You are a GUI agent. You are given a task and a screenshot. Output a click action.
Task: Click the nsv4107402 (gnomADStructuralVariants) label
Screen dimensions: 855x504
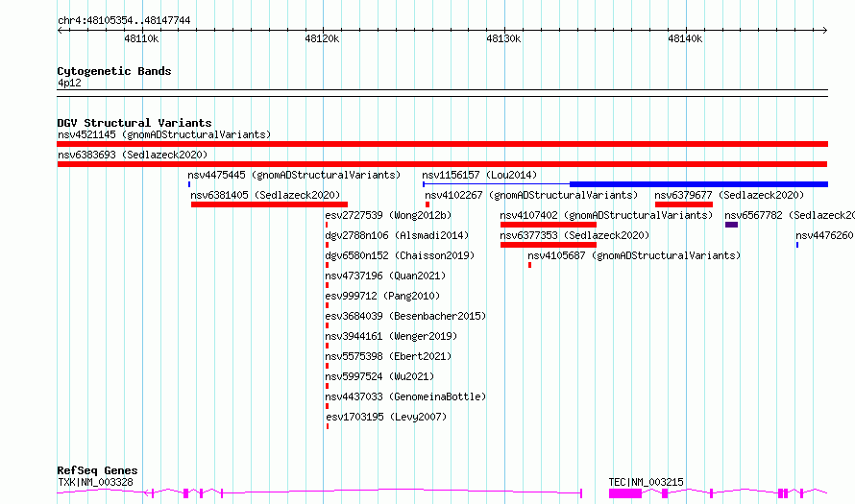(606, 215)
